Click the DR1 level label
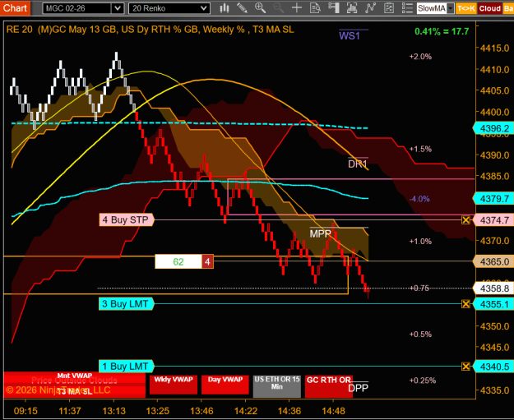 click(358, 164)
